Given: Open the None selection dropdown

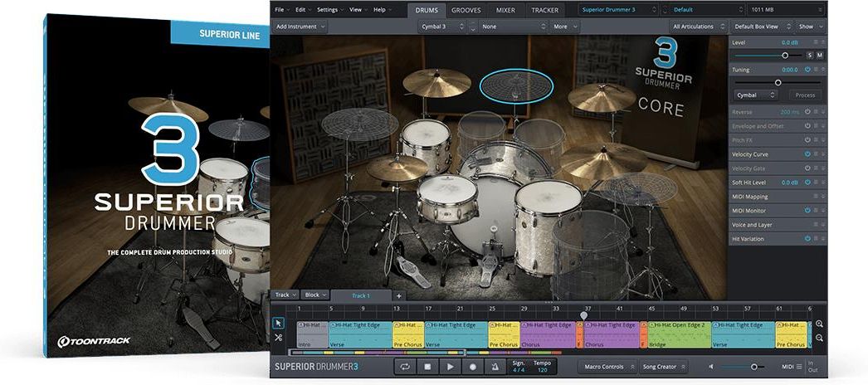Looking at the screenshot, I should 514,27.
